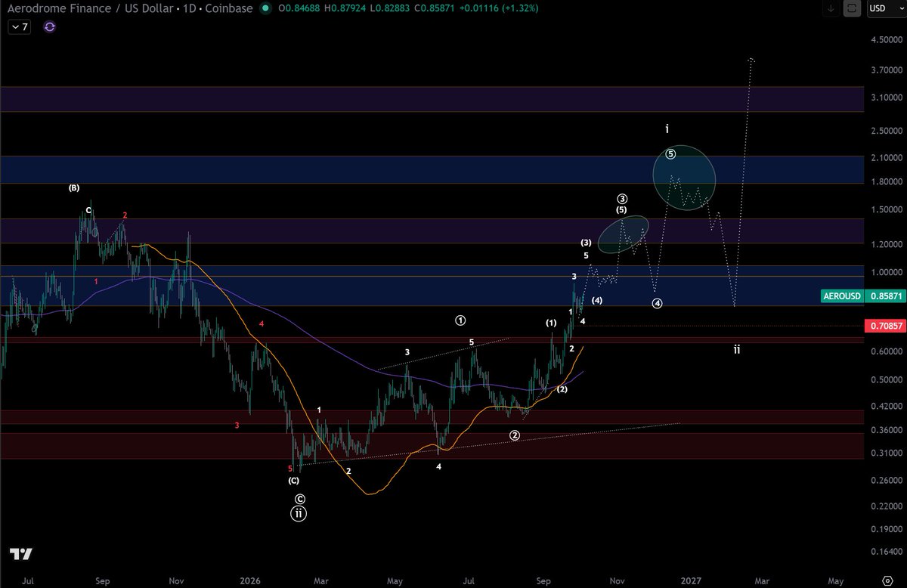Toggle the chart maximize frame icon

point(853,9)
